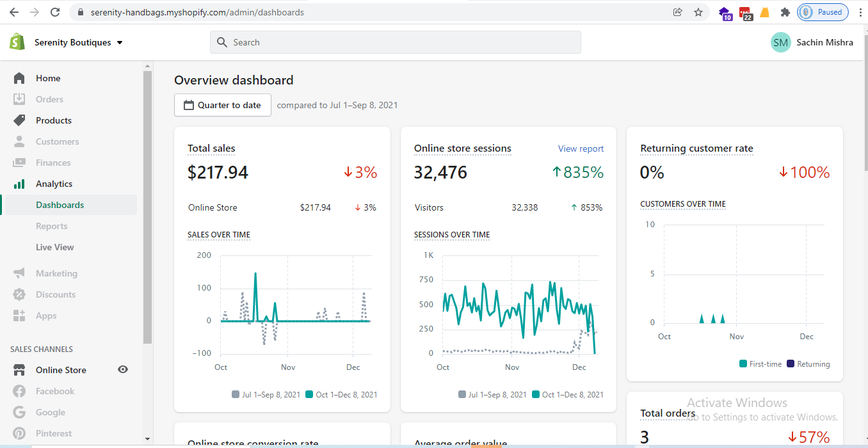Click the red extension icon with badge 22
This screenshot has height=448, width=868.
tap(746, 13)
